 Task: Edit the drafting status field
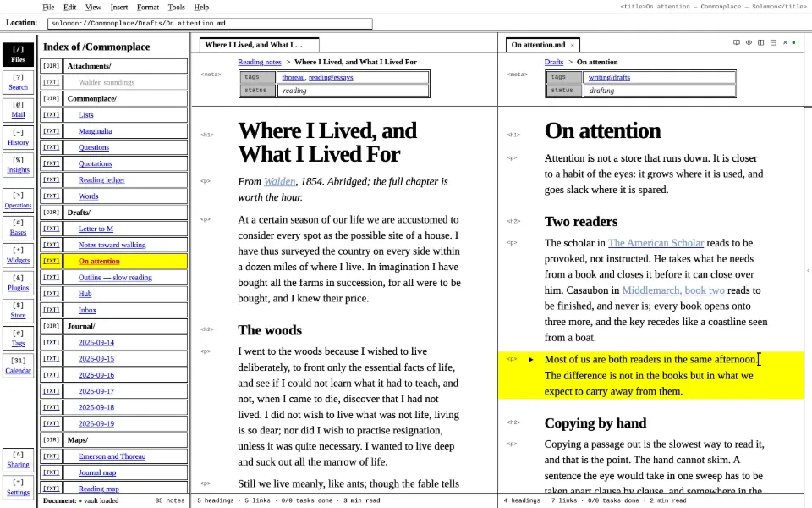(x=660, y=91)
